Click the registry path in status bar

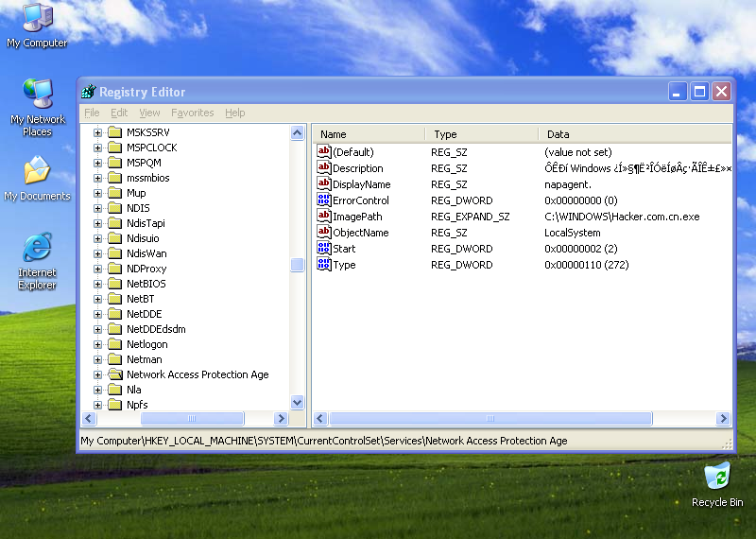coord(324,441)
